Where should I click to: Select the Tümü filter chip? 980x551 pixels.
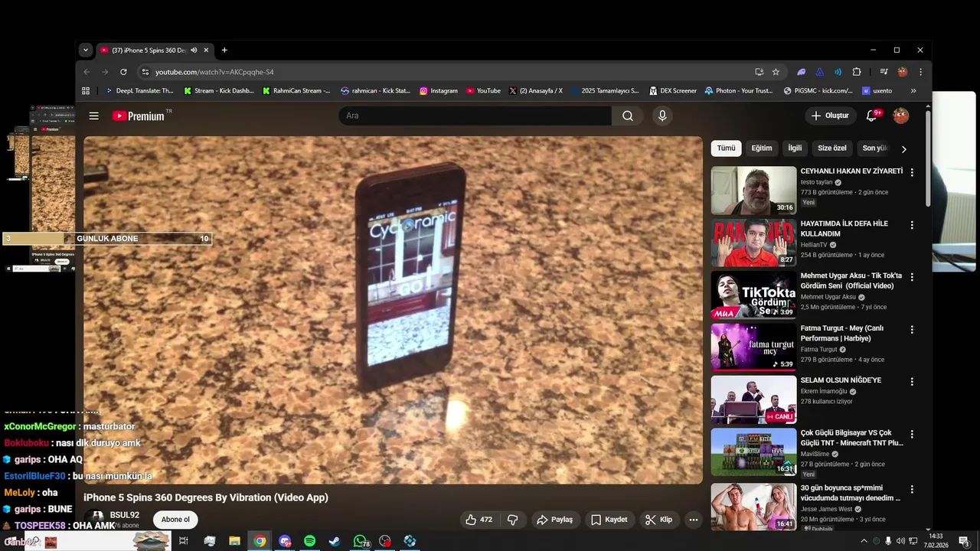pos(726,148)
